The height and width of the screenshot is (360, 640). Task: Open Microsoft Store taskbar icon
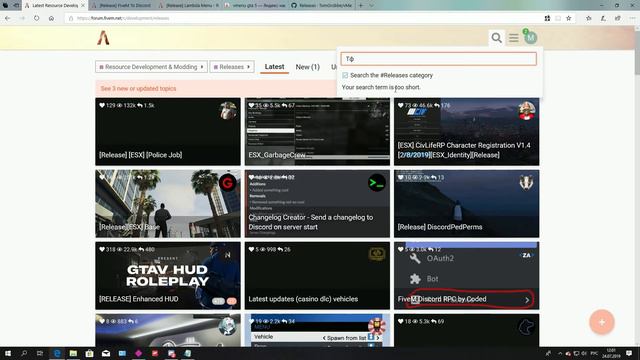[89, 353]
